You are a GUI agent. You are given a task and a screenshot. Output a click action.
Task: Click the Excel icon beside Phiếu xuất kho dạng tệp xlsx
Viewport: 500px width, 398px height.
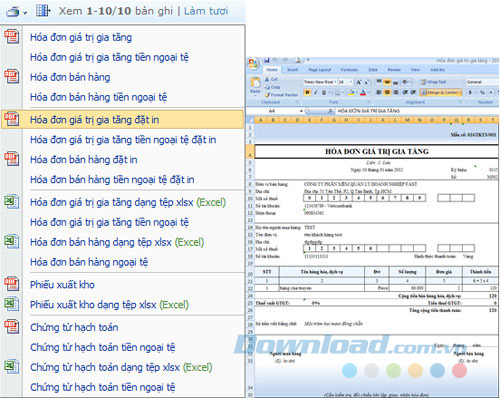(x=11, y=304)
